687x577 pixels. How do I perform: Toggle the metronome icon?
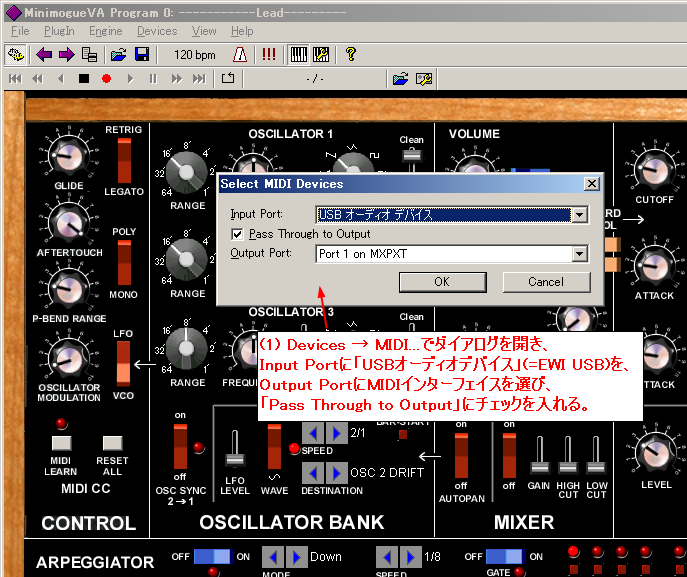240,55
